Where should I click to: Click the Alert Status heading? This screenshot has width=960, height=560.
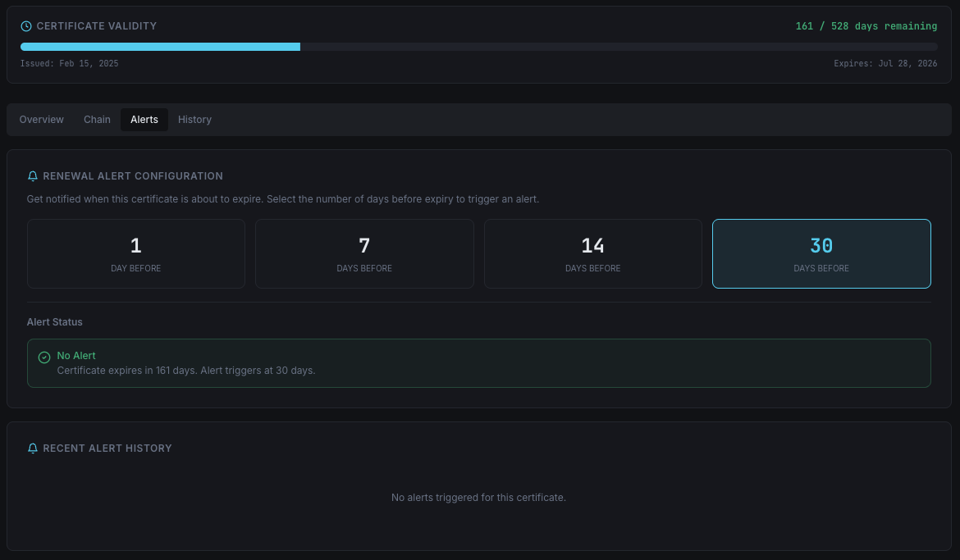click(55, 322)
